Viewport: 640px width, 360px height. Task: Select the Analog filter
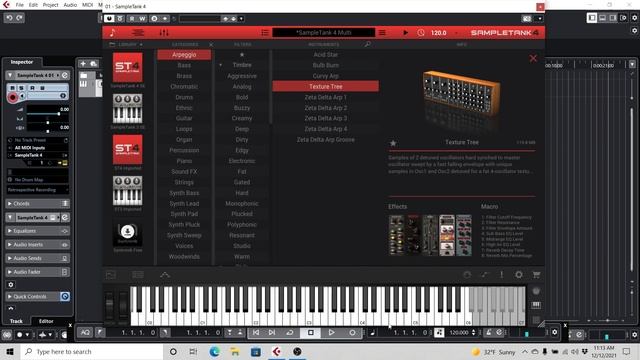(x=242, y=87)
